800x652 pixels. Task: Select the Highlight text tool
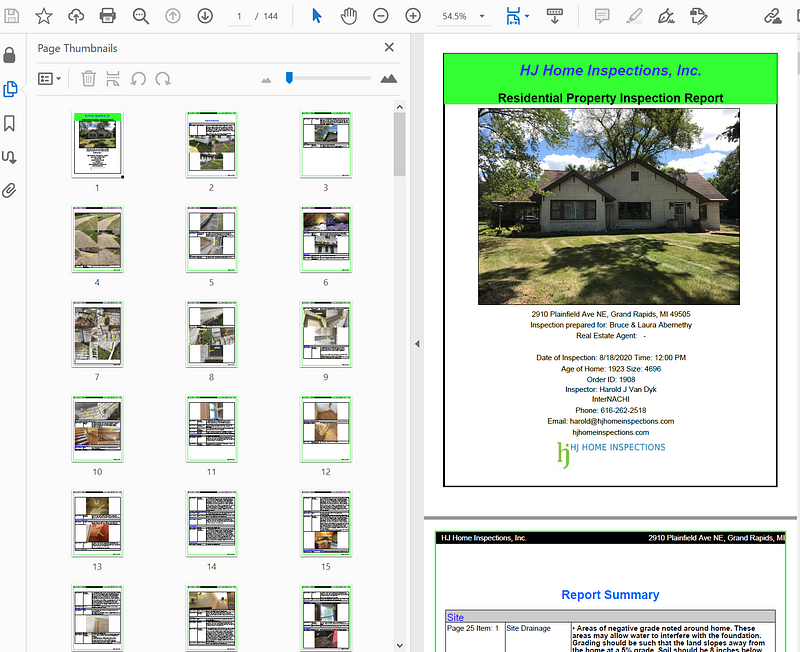point(634,16)
